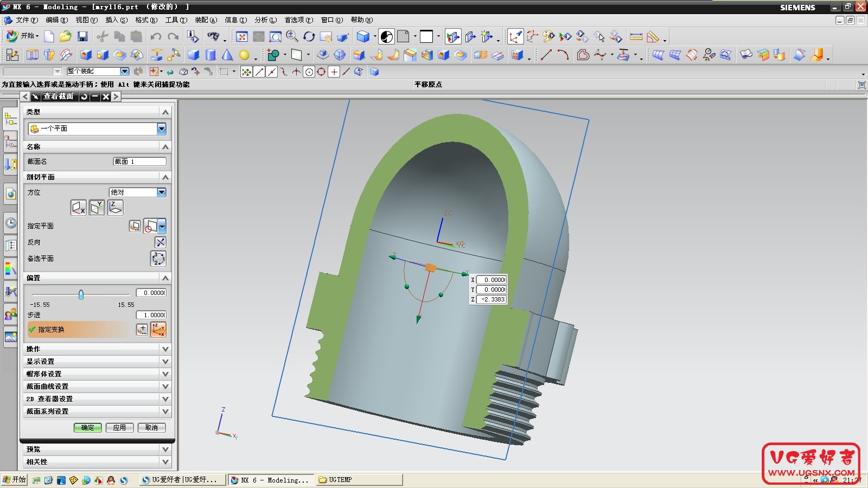Image resolution: width=868 pixels, height=488 pixels.
Task: Select the Zoom in/out magnifier tool
Action: tap(292, 36)
